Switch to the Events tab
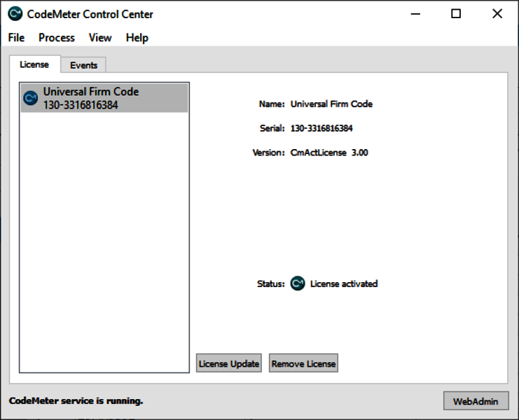 point(83,65)
